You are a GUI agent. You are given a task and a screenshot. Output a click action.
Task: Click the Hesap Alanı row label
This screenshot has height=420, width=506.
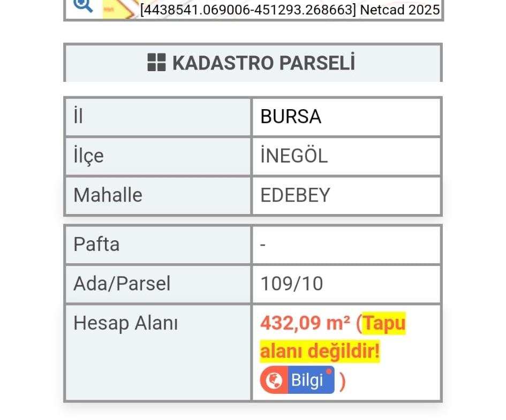tap(125, 323)
